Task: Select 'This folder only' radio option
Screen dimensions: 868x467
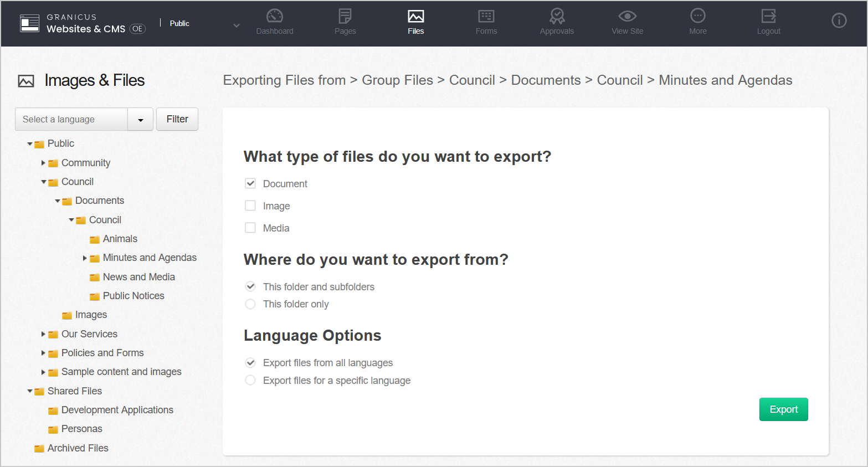Action: pos(250,304)
